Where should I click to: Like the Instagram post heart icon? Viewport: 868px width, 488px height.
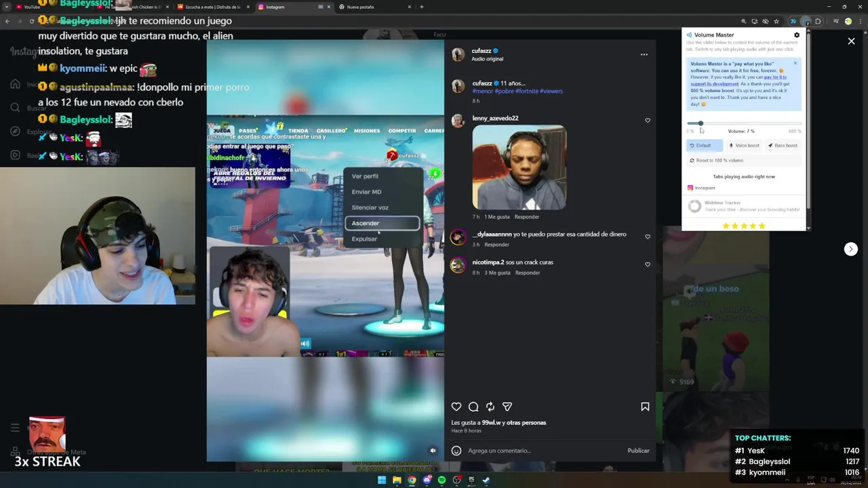coord(456,407)
